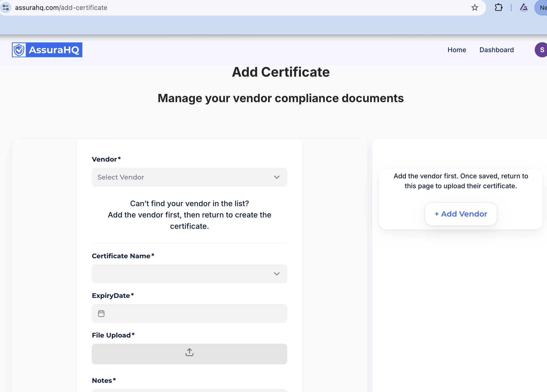Screen dimensions: 547x392
Task: Click the AssuraHQ text in the header
Action: [x=54, y=50]
